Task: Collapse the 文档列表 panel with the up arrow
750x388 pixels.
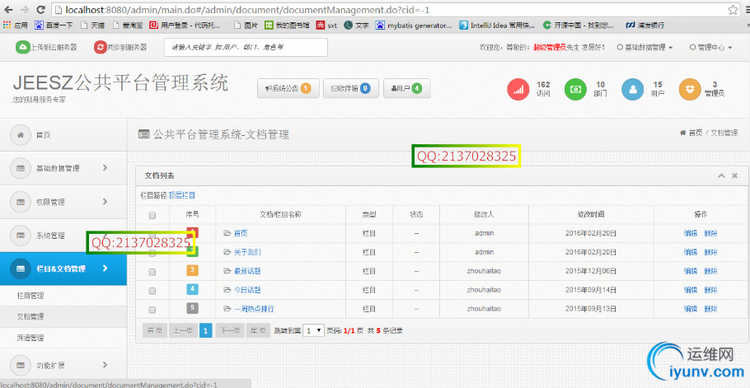Action: (721, 176)
